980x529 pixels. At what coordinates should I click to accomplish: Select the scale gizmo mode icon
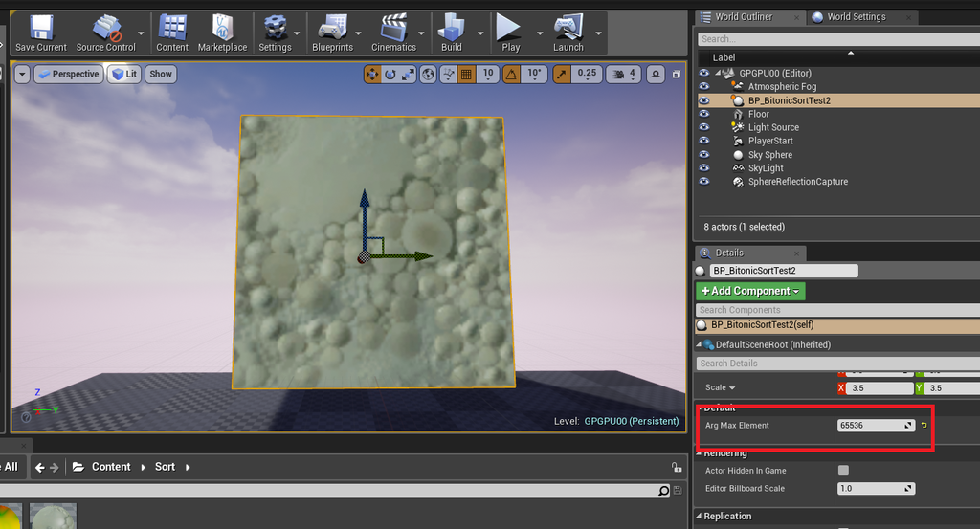[x=408, y=75]
